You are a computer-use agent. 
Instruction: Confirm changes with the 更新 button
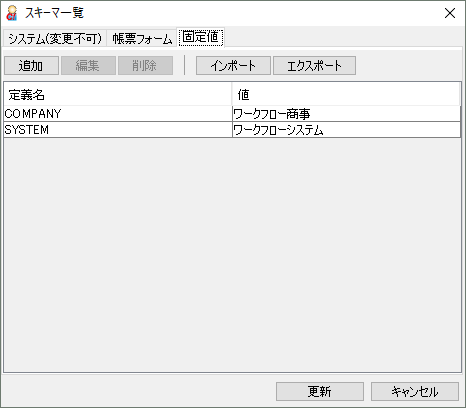coord(320,391)
